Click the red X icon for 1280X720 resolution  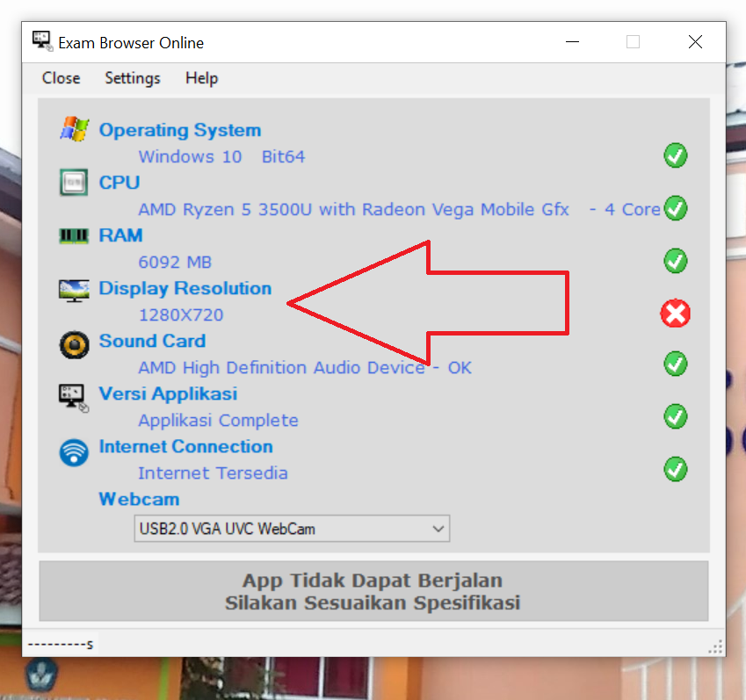675,314
